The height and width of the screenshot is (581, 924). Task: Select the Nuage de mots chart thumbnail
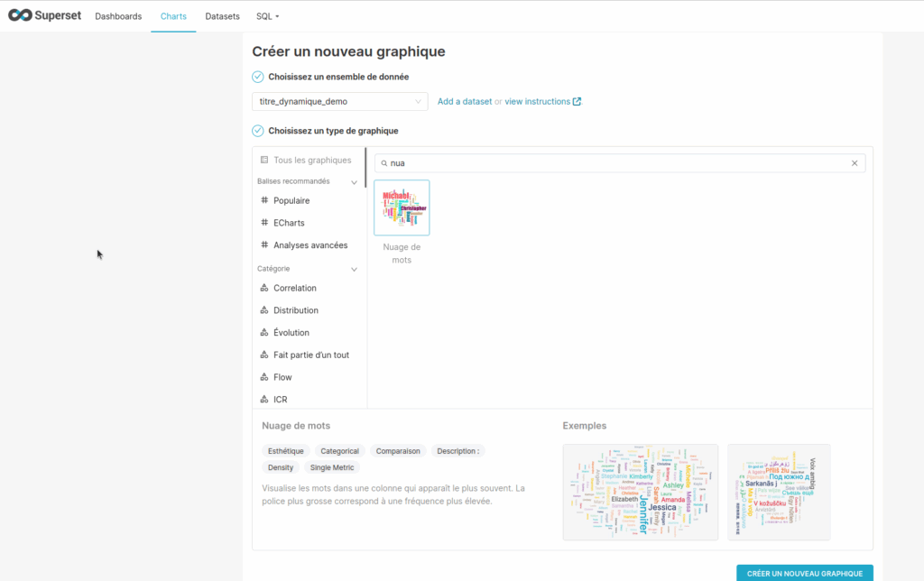click(402, 208)
